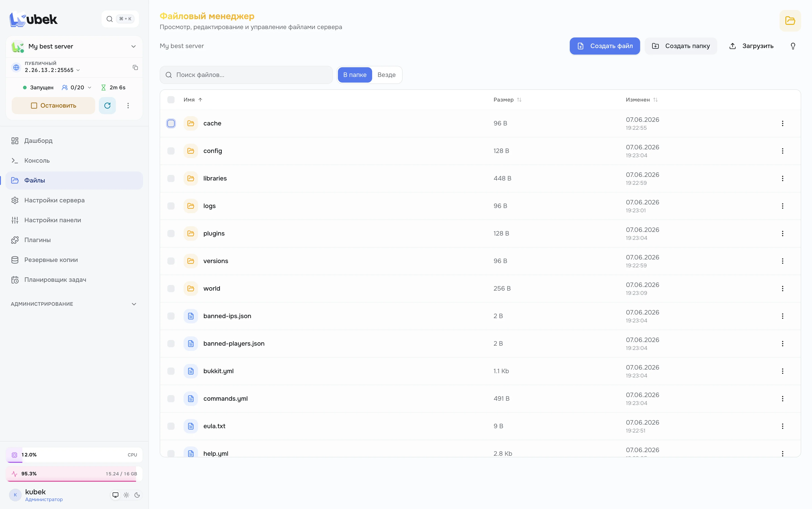Image resolution: width=812 pixels, height=509 pixels.
Task: Check the versions folder checkbox
Action: click(x=171, y=261)
